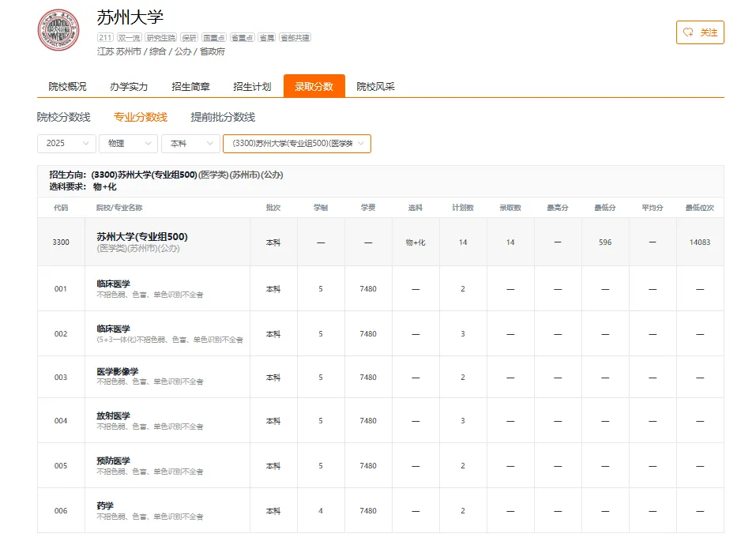
Task: Open the 办学实力 tab
Action: pos(129,86)
